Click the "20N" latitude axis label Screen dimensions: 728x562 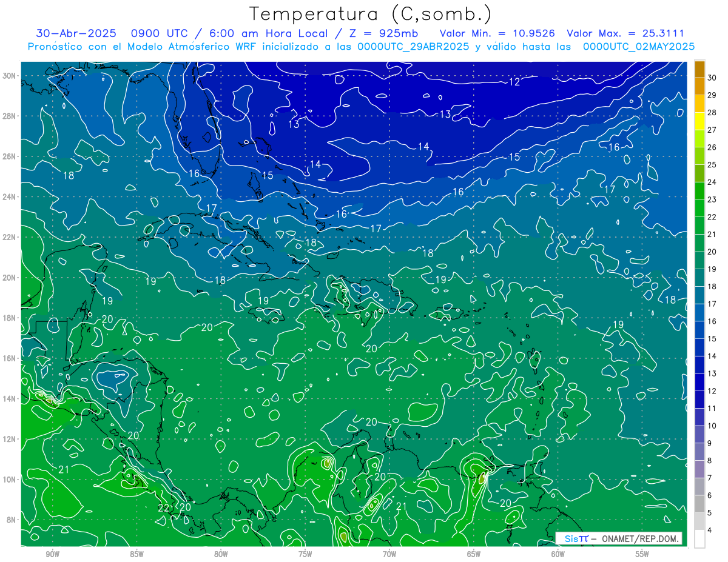[10, 278]
